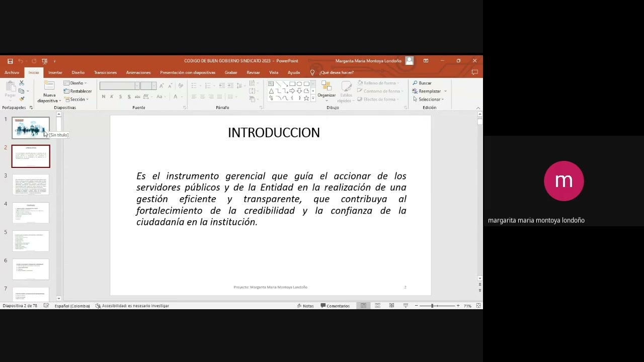
Task: Click the 71% zoom level
Action: [467, 306]
